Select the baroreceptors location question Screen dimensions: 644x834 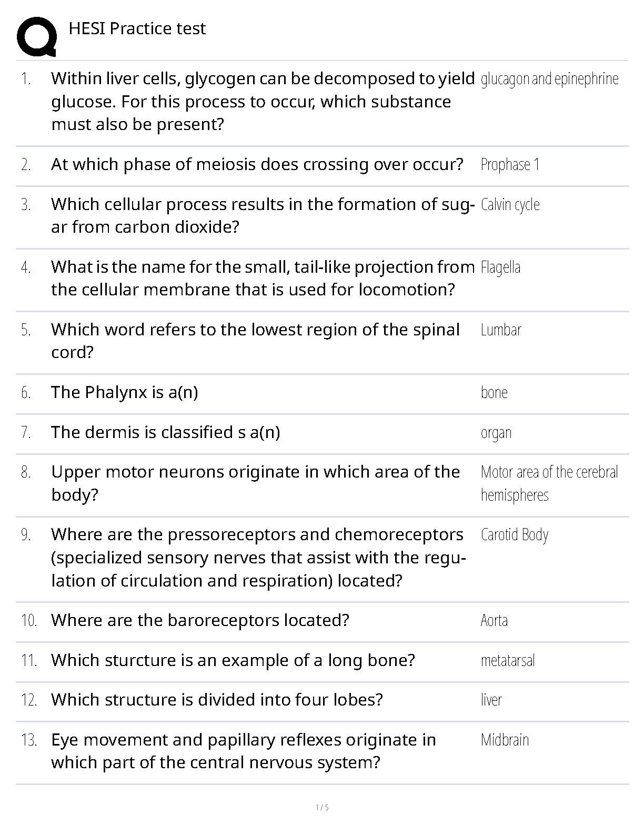pos(200,620)
